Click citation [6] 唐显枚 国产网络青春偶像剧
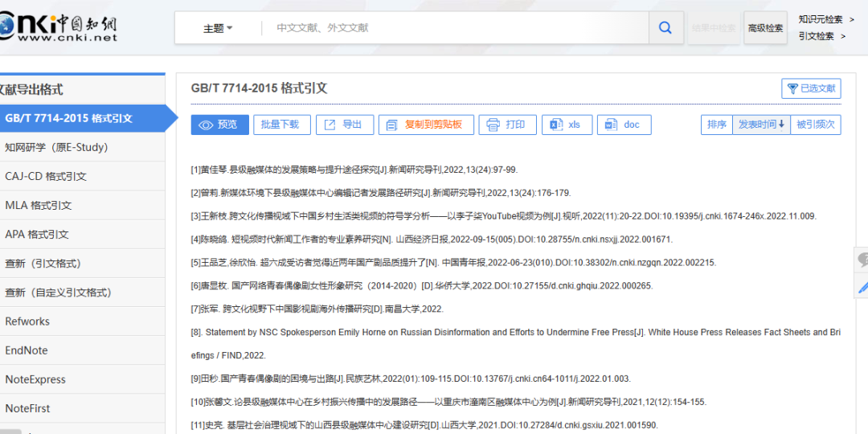Screen dimensions: 868x434 [422, 285]
